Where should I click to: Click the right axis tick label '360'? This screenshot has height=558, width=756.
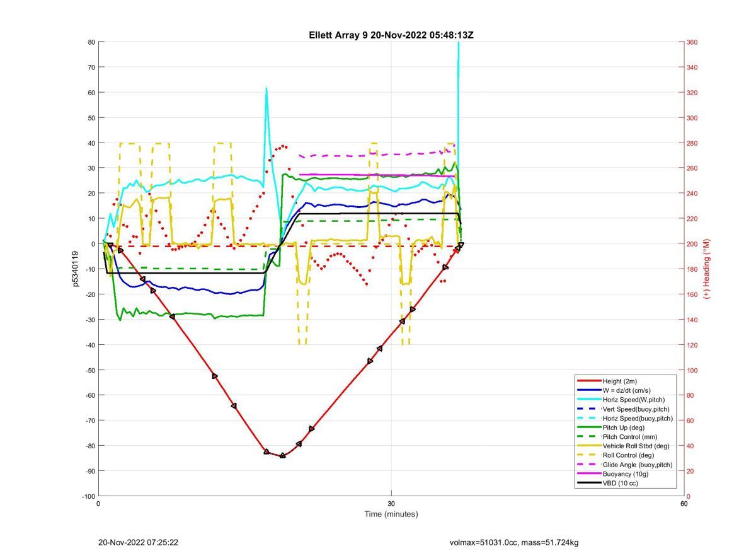[692, 42]
